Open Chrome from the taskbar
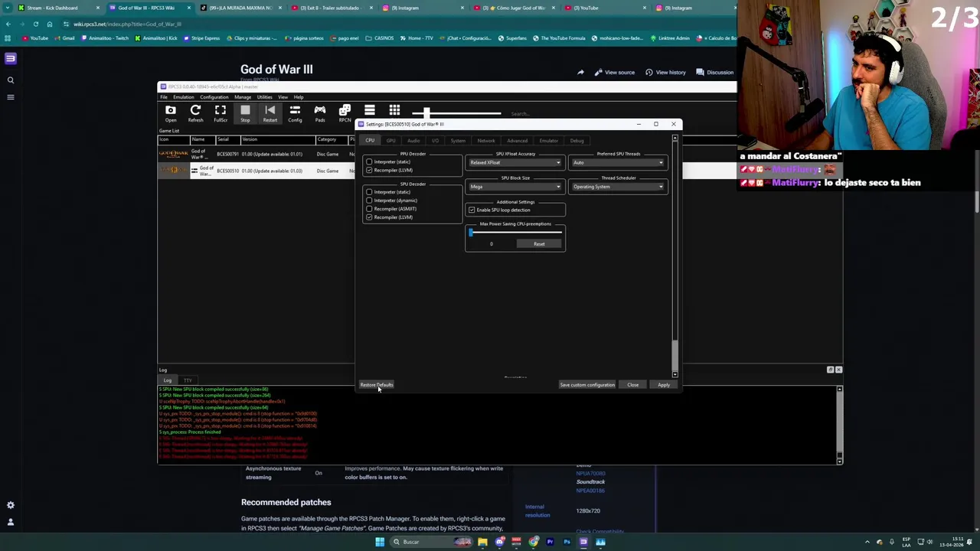 pyautogui.click(x=534, y=542)
